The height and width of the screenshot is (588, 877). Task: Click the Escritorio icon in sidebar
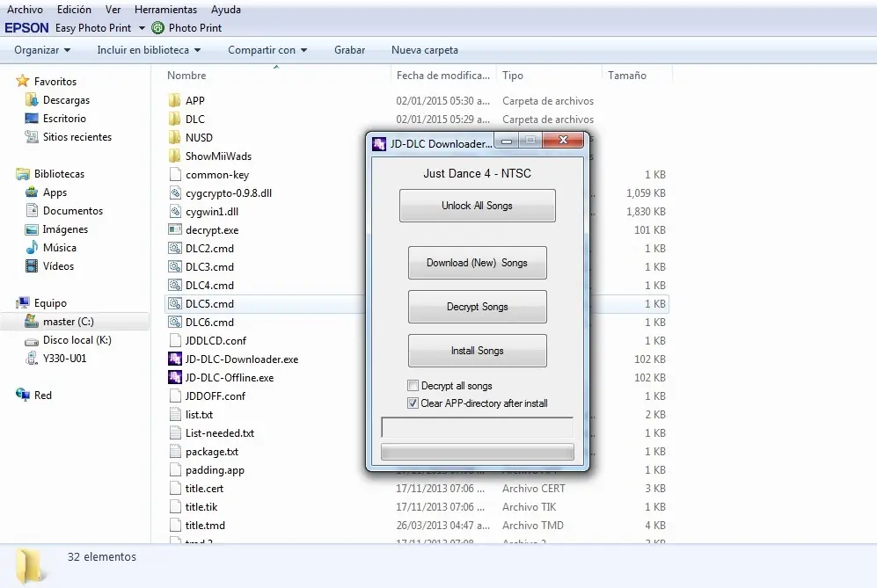pos(32,119)
